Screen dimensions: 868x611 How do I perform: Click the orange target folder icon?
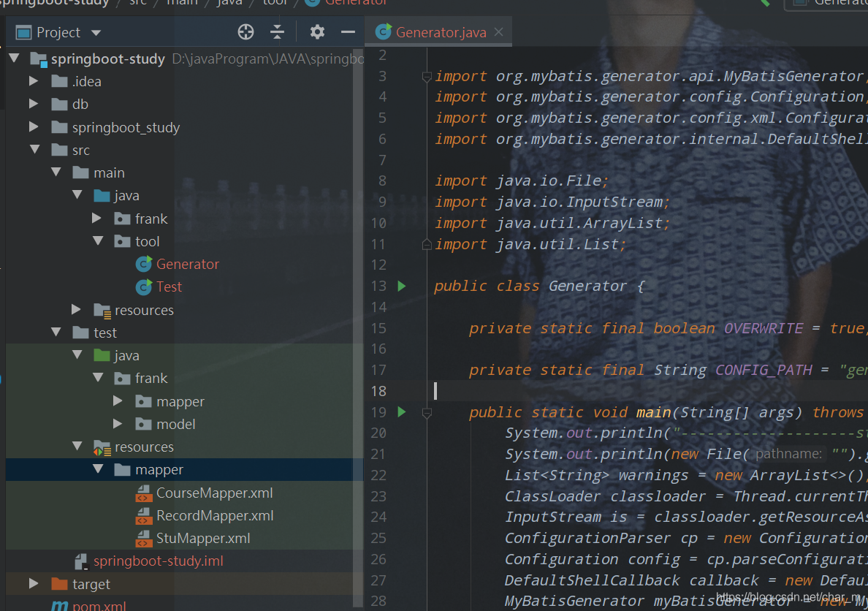pyautogui.click(x=59, y=583)
